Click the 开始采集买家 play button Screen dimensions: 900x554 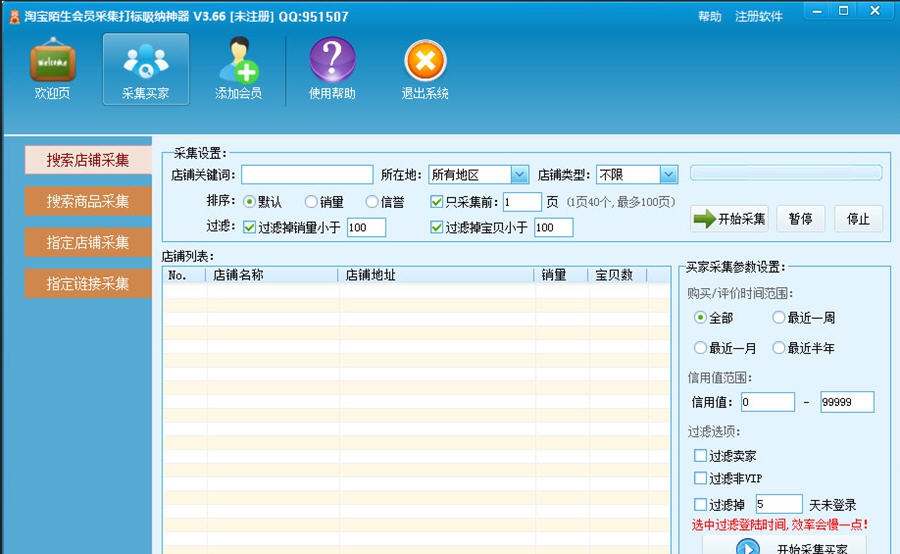tap(748, 547)
